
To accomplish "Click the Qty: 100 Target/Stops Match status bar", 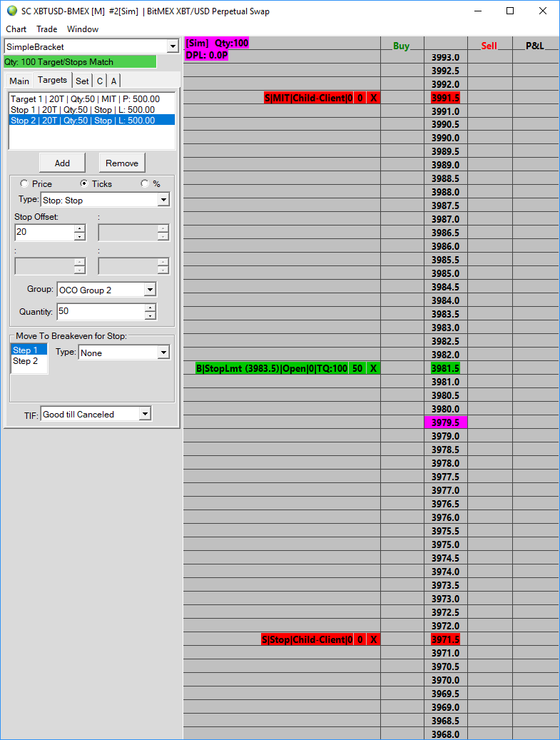I will point(80,62).
